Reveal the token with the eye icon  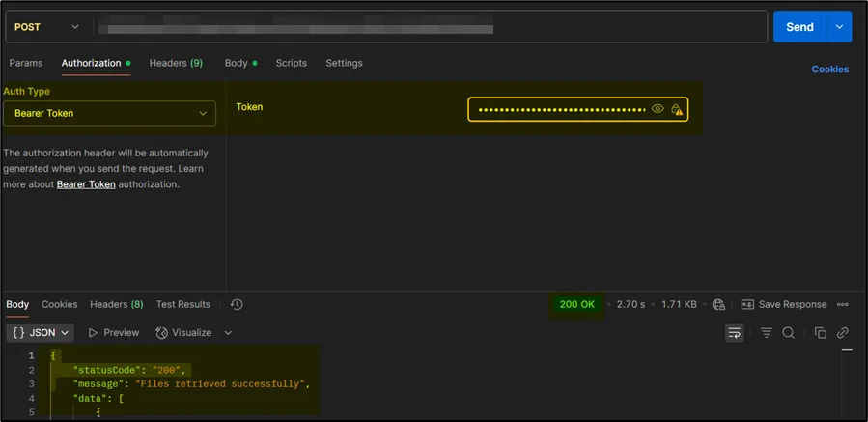pyautogui.click(x=658, y=109)
